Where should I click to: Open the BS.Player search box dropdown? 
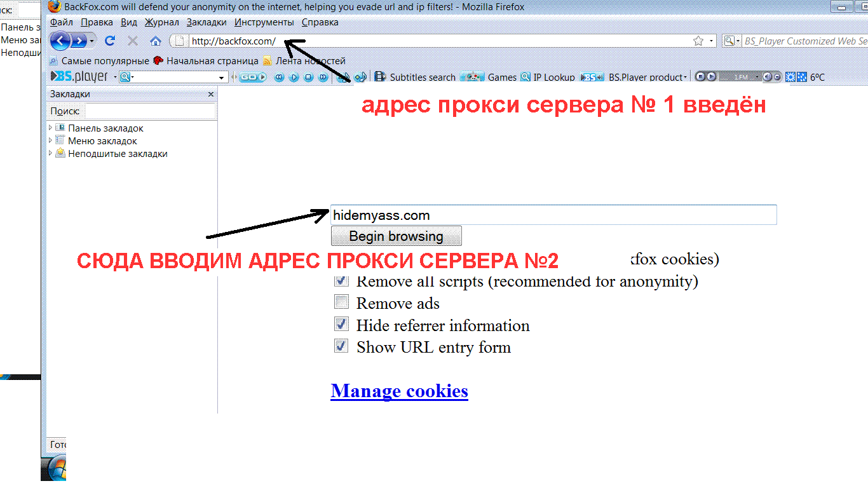click(x=222, y=78)
